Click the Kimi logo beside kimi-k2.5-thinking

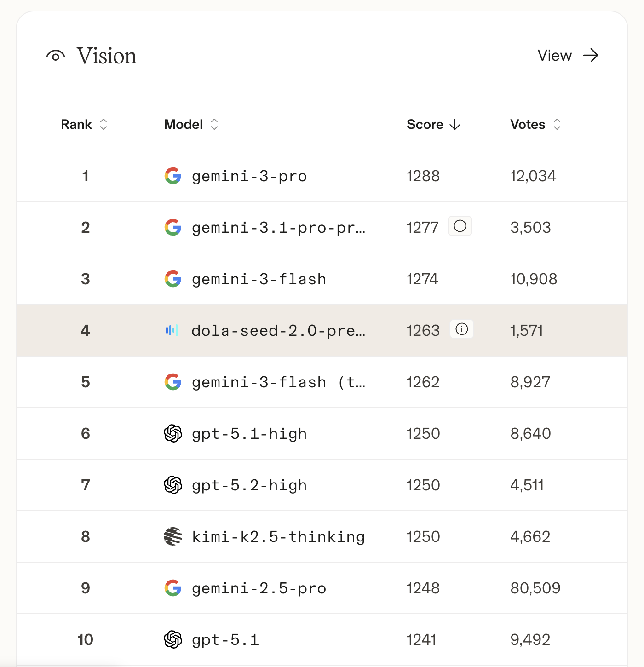173,536
